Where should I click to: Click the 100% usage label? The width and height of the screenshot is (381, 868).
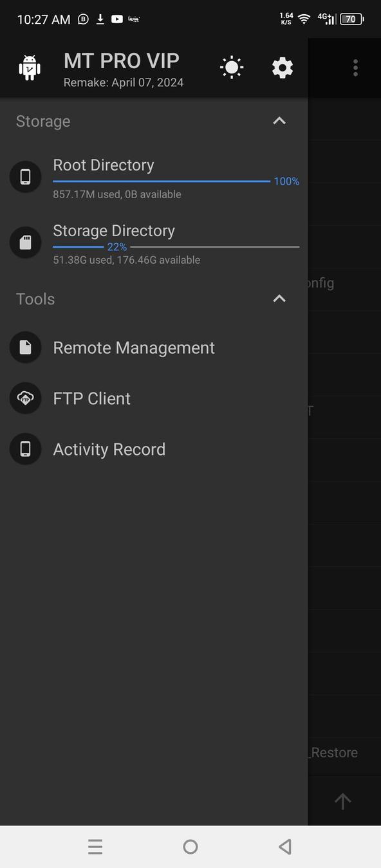coord(286,181)
